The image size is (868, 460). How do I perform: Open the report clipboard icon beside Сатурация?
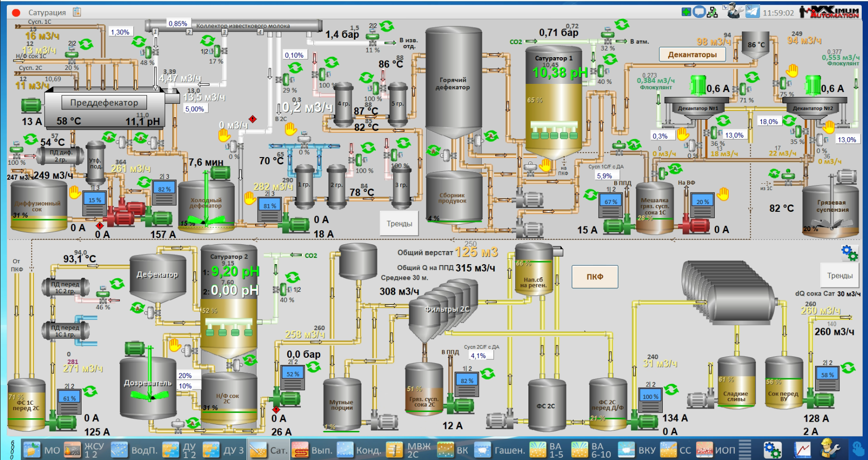(x=77, y=12)
